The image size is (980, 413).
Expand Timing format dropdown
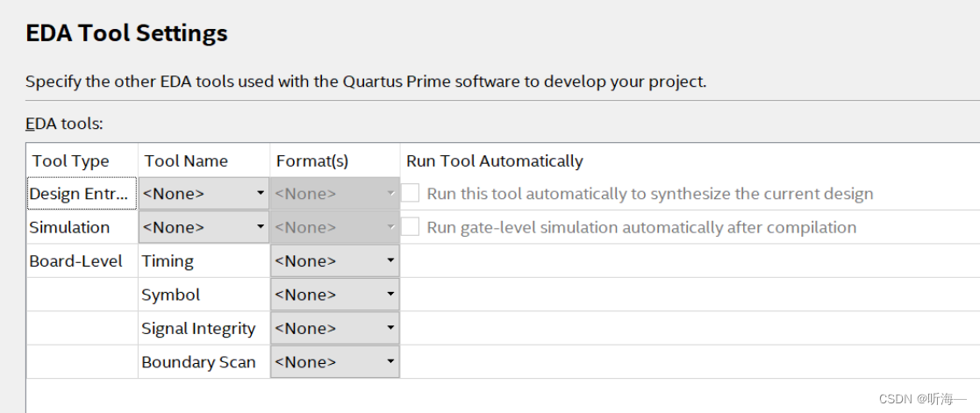pyautogui.click(x=334, y=261)
